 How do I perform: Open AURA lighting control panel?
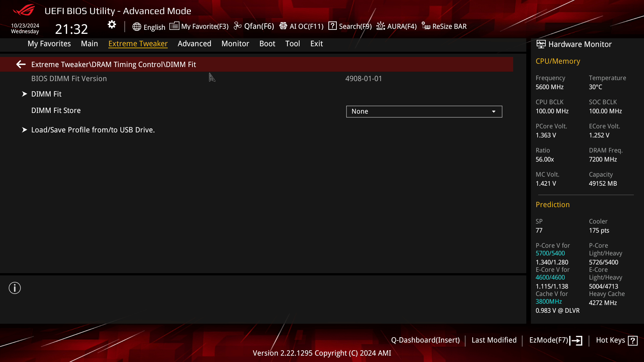coord(396,26)
